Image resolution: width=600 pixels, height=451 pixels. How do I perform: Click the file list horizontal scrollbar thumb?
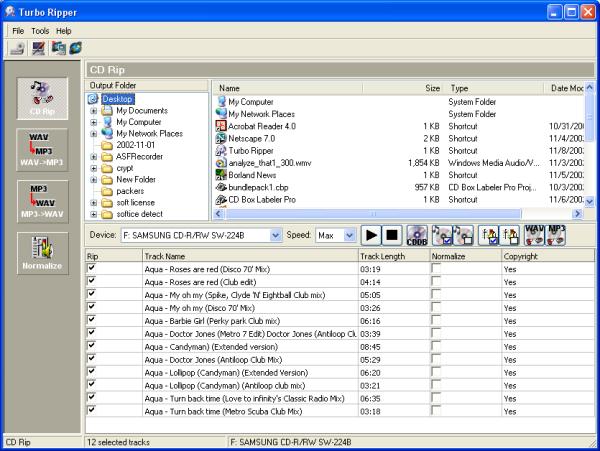[x=373, y=214]
